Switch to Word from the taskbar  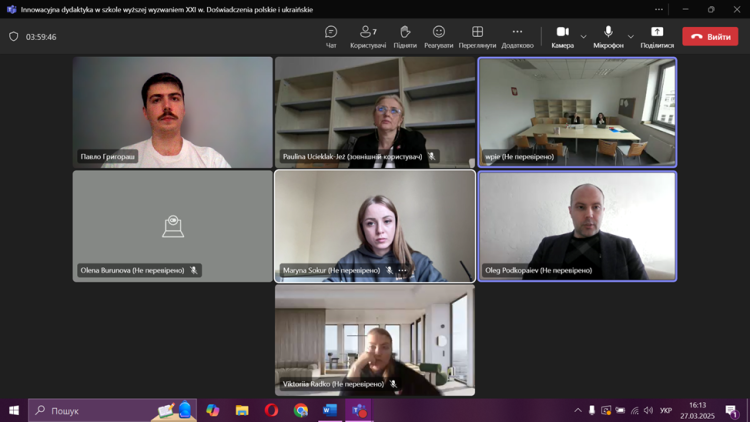[x=329, y=410]
